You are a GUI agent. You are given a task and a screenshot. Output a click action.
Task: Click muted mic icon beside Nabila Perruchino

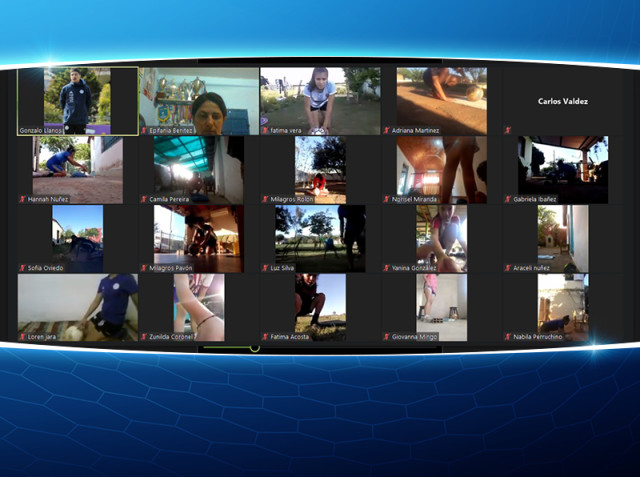(508, 337)
